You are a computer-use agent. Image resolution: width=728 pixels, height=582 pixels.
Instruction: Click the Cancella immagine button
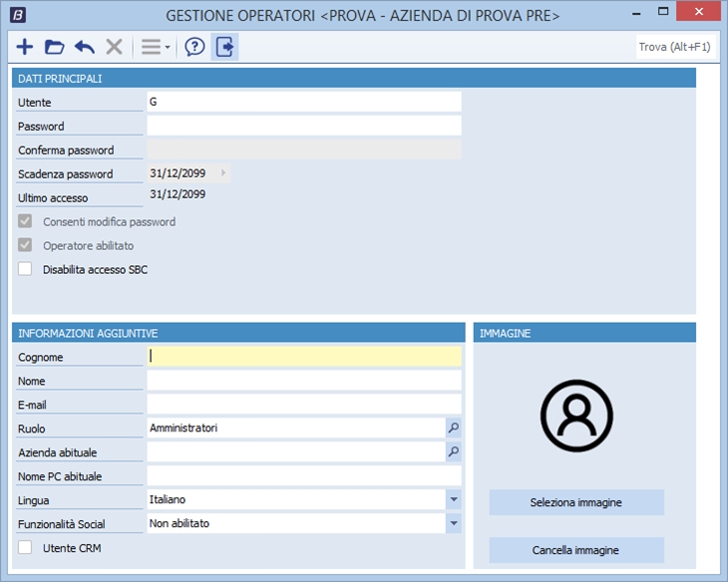coord(576,550)
